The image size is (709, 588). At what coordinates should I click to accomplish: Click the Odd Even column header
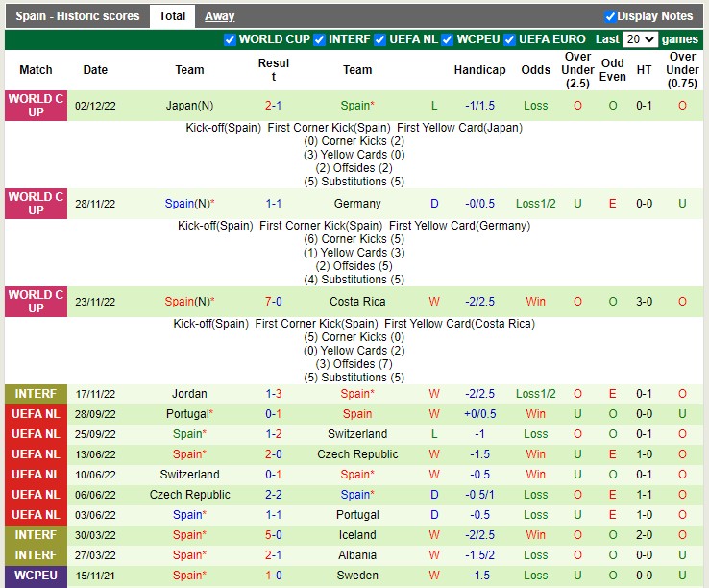click(x=612, y=70)
